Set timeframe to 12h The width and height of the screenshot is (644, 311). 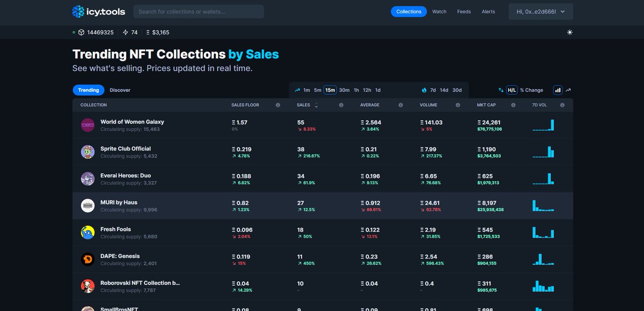(367, 90)
